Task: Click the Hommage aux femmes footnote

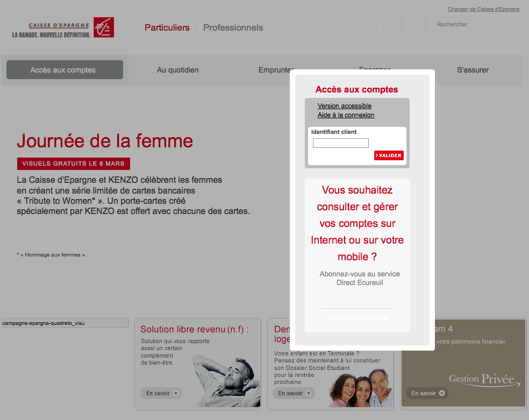Action: (52, 255)
